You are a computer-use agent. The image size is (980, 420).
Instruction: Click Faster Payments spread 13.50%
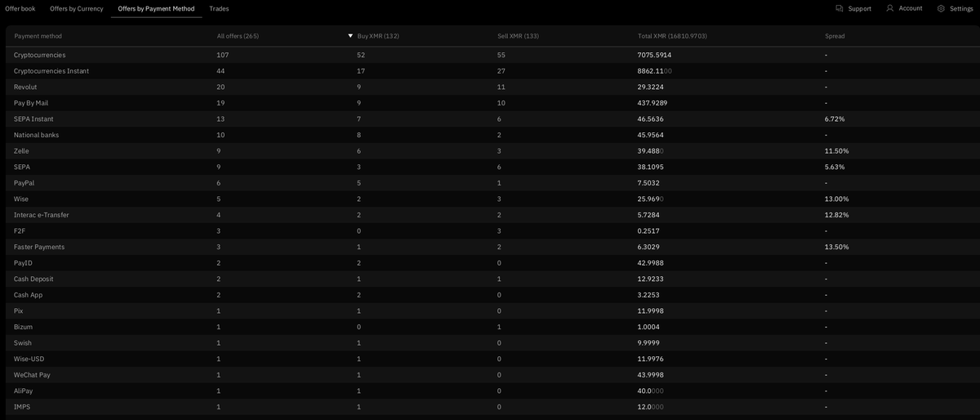point(837,247)
